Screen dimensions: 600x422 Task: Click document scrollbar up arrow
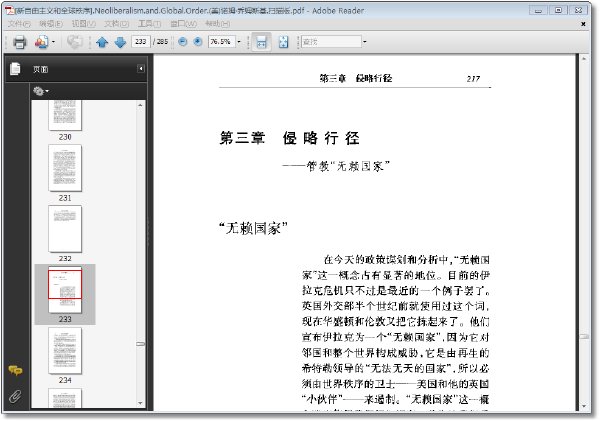coord(584,59)
